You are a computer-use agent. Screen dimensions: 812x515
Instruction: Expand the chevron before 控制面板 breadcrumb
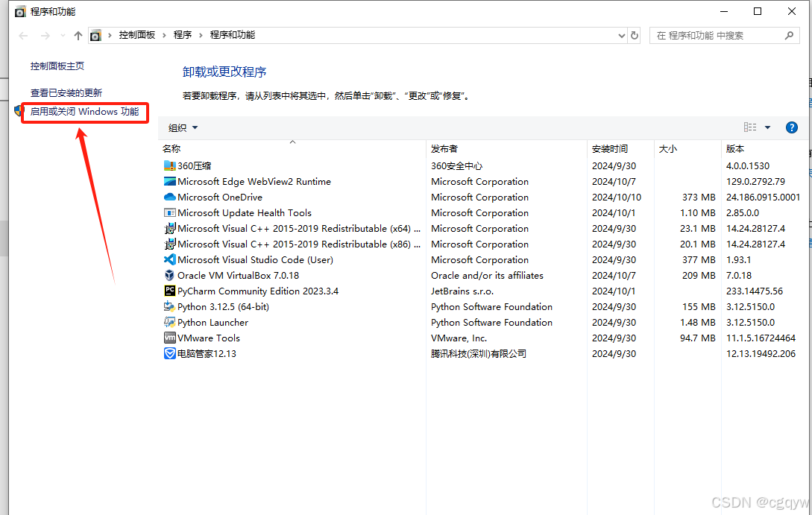(x=110, y=35)
